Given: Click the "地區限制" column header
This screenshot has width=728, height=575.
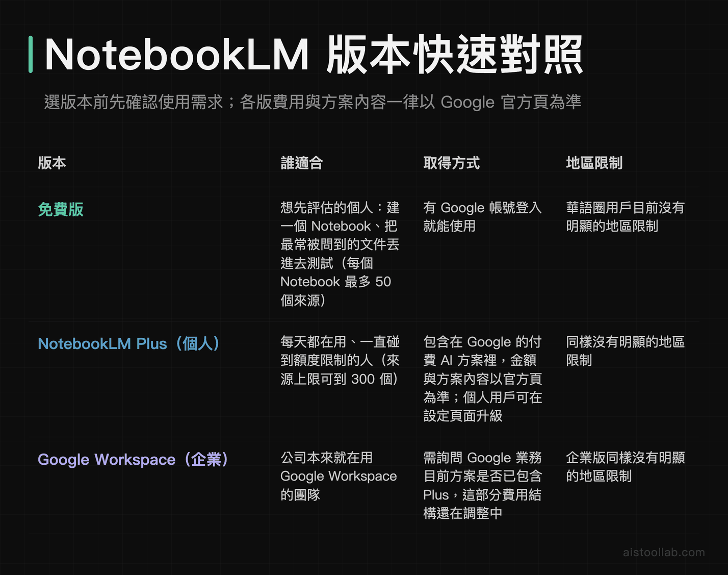Looking at the screenshot, I should (594, 163).
